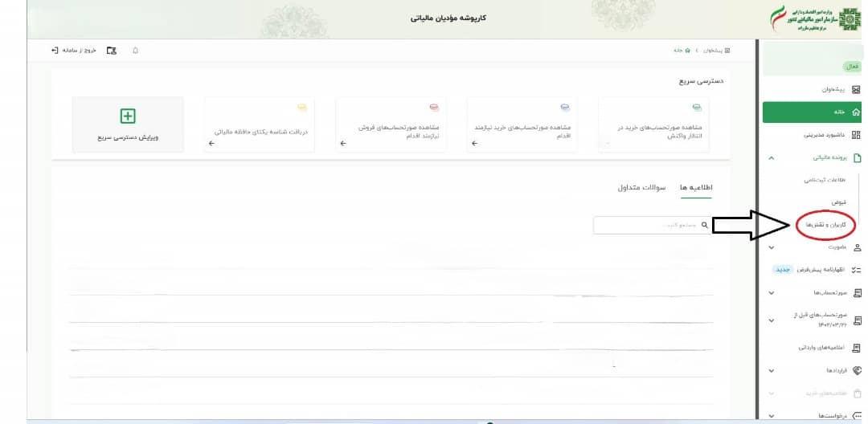Click the جدید badge beside اظهارنامه پیش‌فرض
The width and height of the screenshot is (868, 424).
782,270
